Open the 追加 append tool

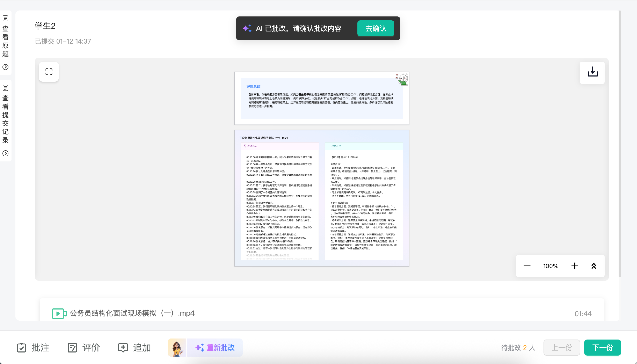(134, 348)
